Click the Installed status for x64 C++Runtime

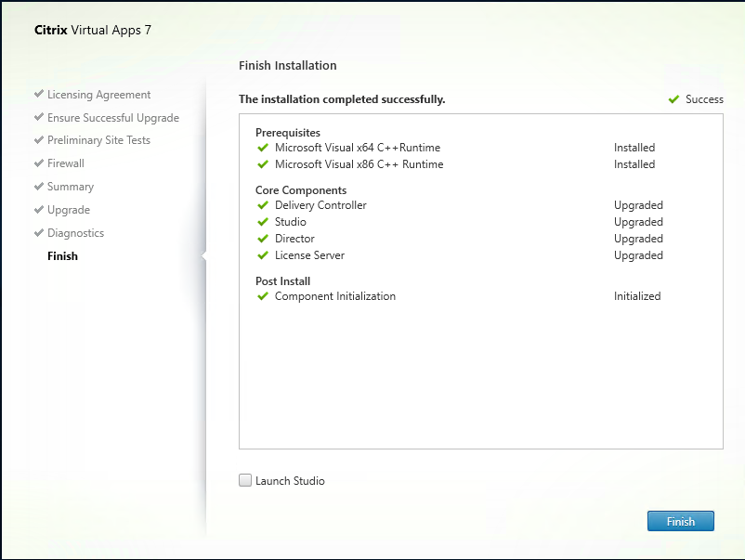tap(634, 148)
